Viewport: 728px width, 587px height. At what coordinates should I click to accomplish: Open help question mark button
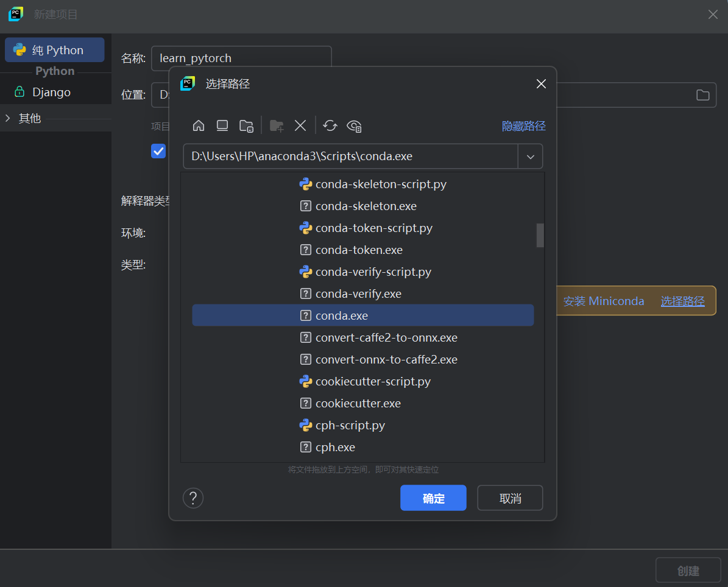pyautogui.click(x=193, y=498)
